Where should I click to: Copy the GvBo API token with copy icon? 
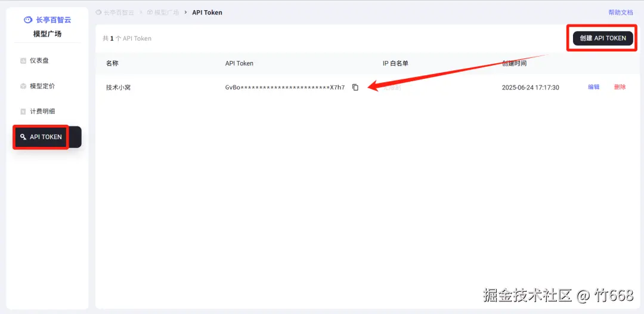(x=355, y=87)
